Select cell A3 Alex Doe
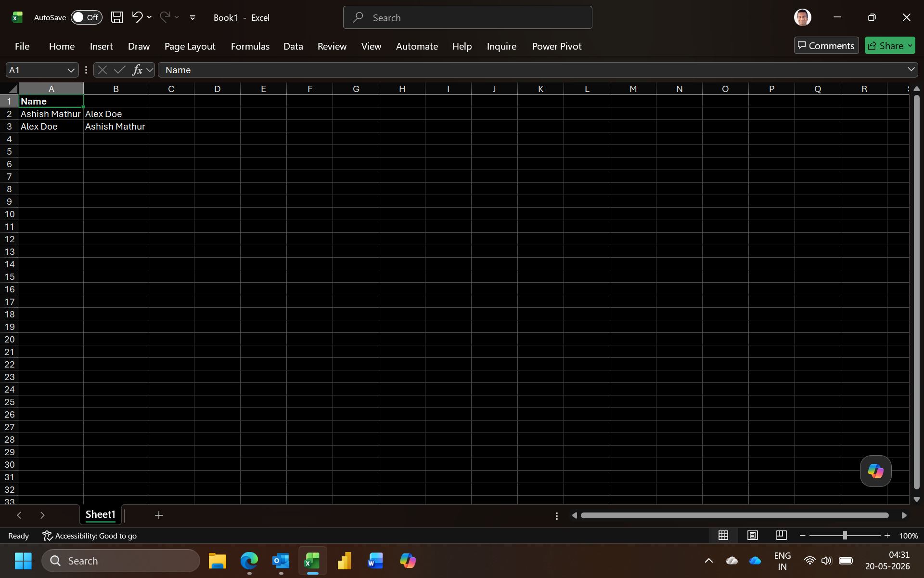Screen dimensions: 924x578 (51, 126)
